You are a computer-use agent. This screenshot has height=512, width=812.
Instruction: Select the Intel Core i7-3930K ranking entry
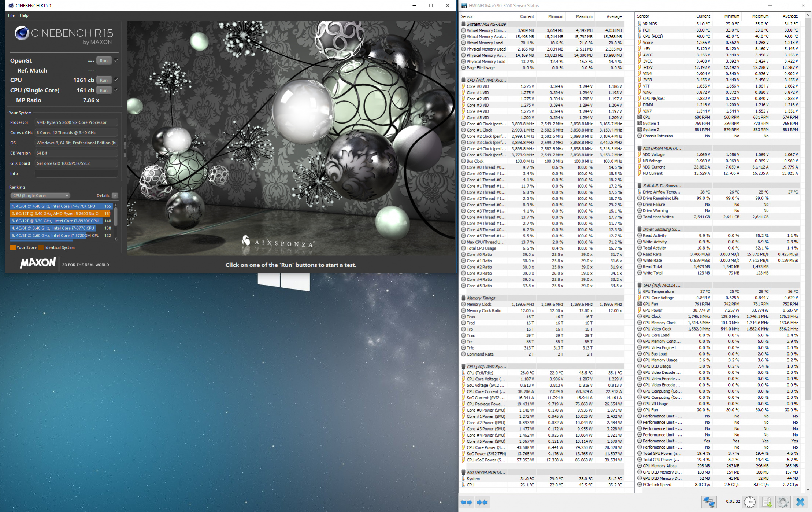coord(61,221)
